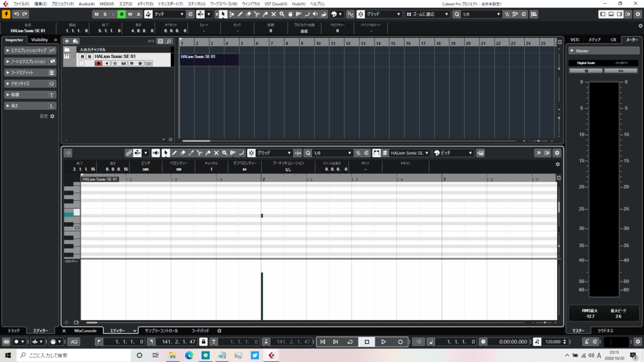Select the Mute X tool in Key Editor
This screenshot has width=644, height=362.
pyautogui.click(x=216, y=153)
